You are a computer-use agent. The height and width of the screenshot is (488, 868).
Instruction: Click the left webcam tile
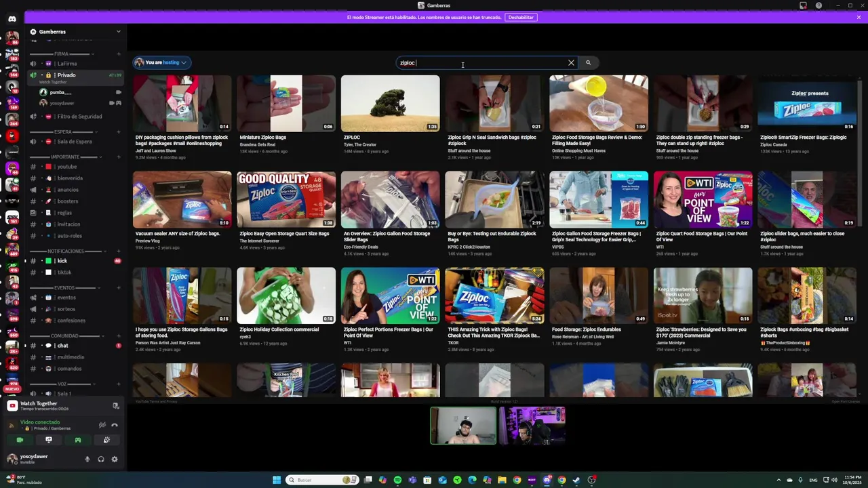point(463,426)
